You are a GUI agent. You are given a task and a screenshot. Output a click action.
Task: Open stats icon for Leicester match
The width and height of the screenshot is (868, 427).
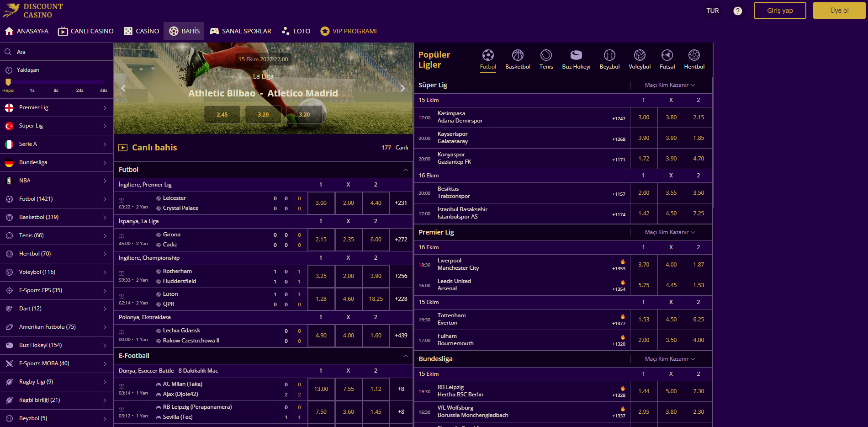pyautogui.click(x=122, y=200)
